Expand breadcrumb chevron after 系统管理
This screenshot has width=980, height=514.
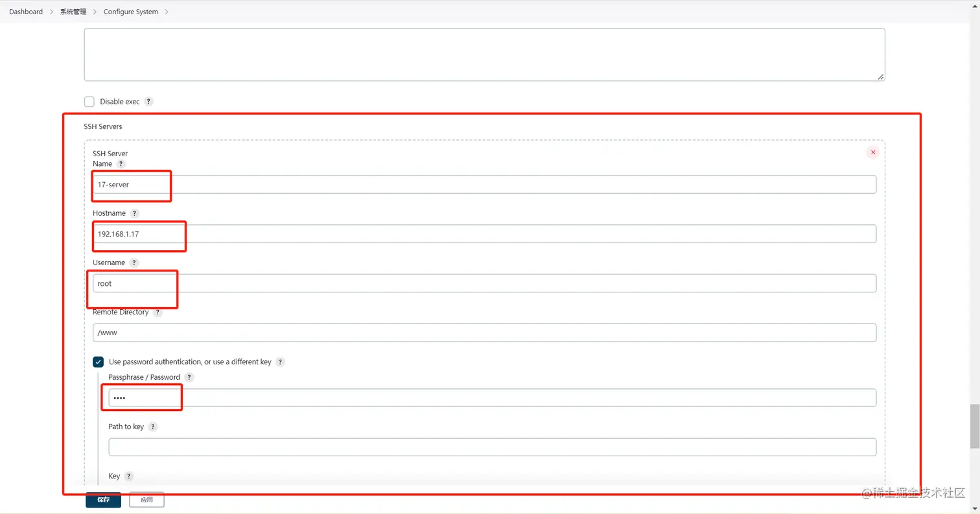coord(95,12)
